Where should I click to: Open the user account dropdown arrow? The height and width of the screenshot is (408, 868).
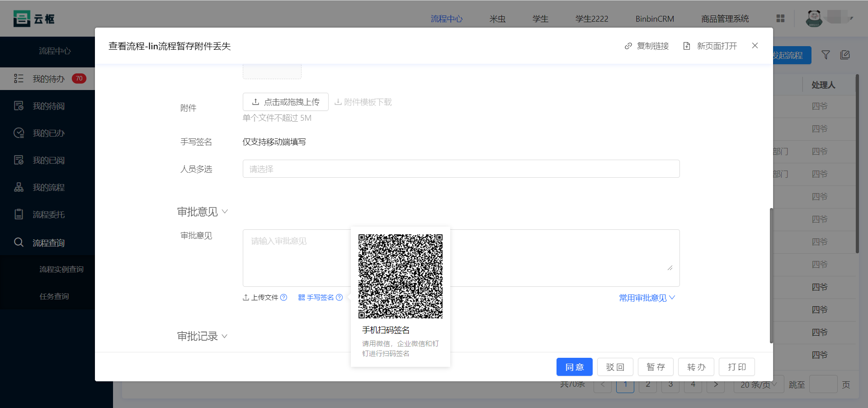tap(851, 19)
